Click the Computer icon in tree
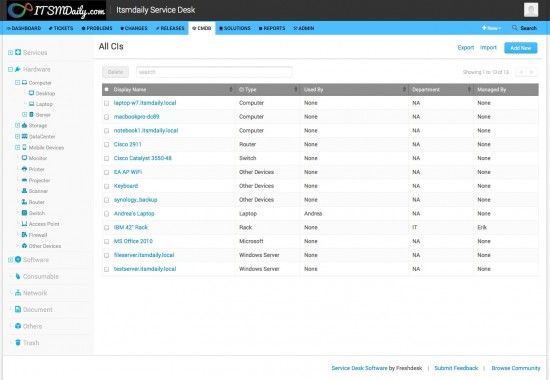The width and height of the screenshot is (550, 380). coord(25,82)
